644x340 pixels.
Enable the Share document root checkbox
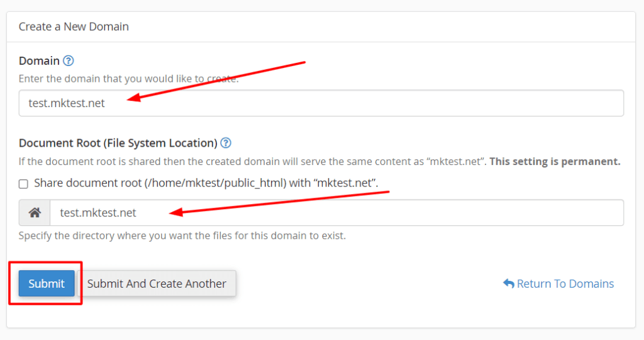coord(23,184)
